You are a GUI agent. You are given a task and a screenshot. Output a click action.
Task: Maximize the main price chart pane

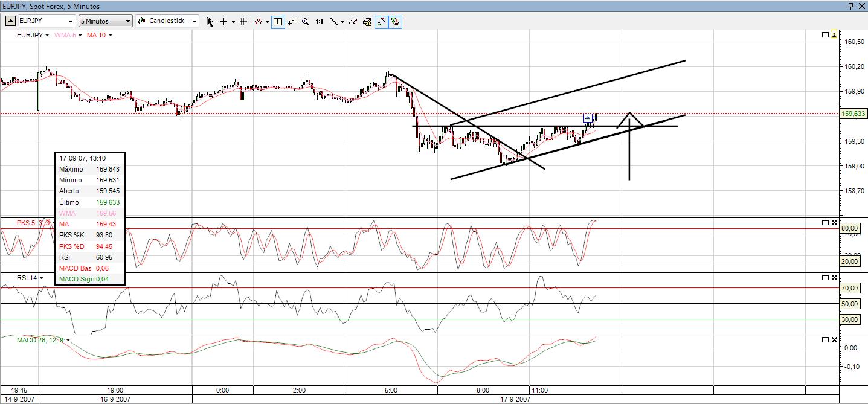coord(826,35)
